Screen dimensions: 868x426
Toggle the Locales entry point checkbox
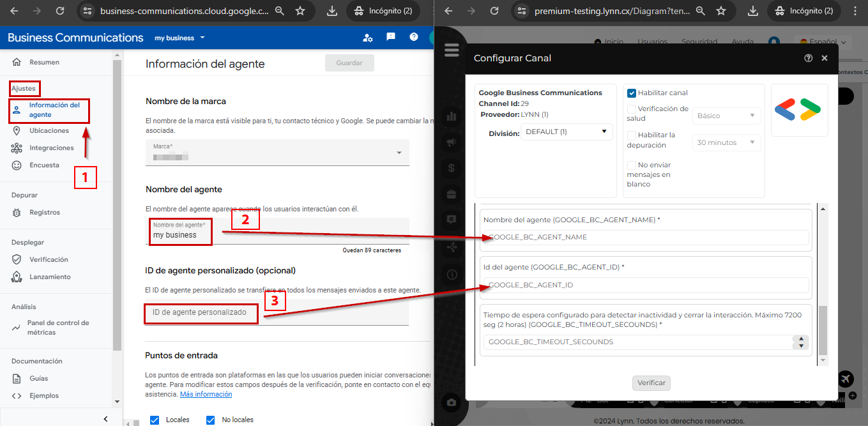[154, 420]
